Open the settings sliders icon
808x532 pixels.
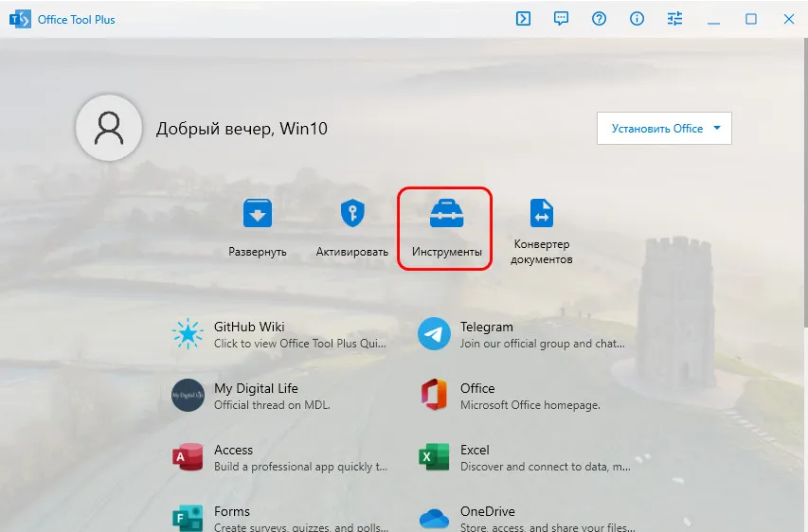tap(674, 19)
